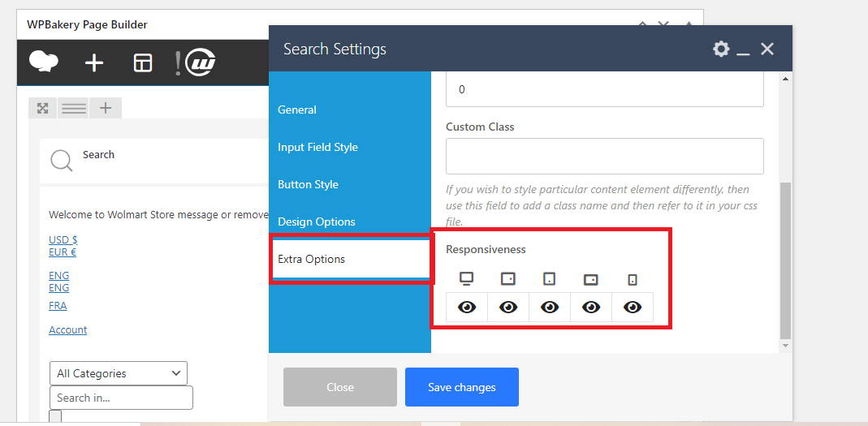Open the All Categories dropdown
Viewport: 868px width, 426px height.
pyautogui.click(x=119, y=373)
